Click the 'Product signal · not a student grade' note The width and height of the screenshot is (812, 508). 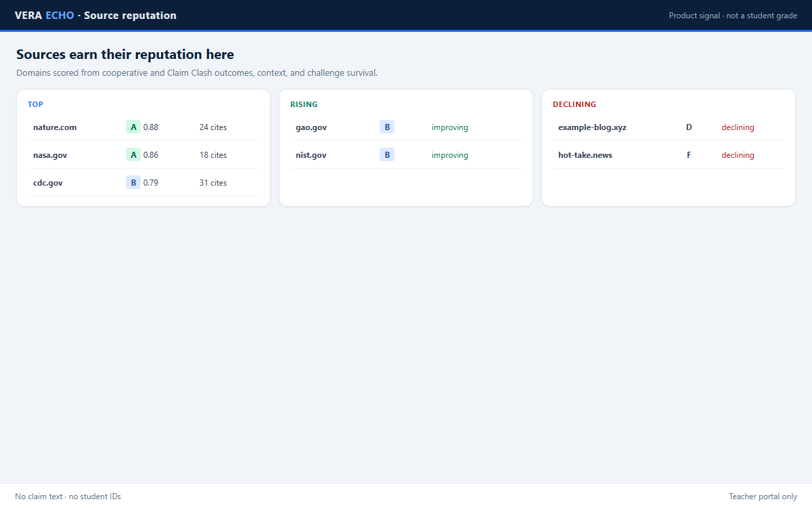point(733,16)
